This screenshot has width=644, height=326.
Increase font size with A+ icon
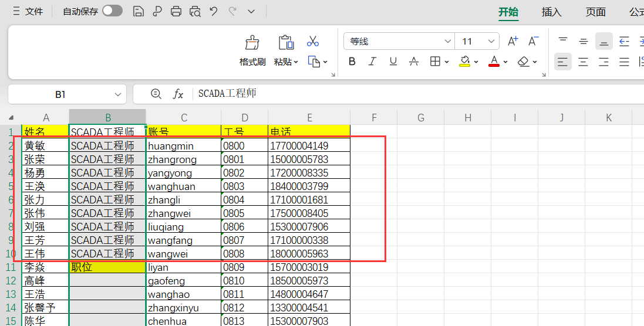tap(512, 41)
